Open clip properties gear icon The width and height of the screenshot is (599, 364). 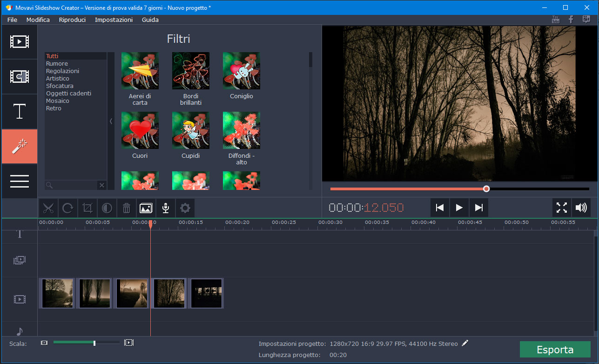[x=185, y=208]
